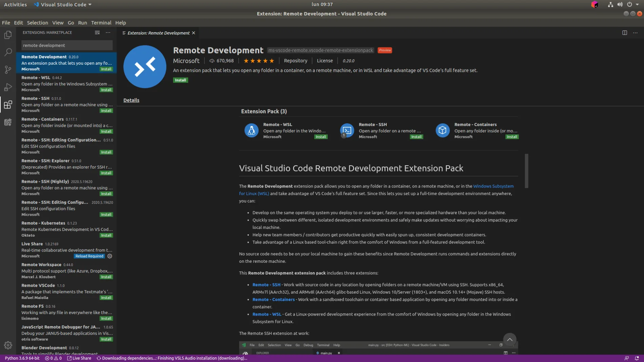Open the Manage gear in activity bar
644x362 pixels.
[x=8, y=345]
